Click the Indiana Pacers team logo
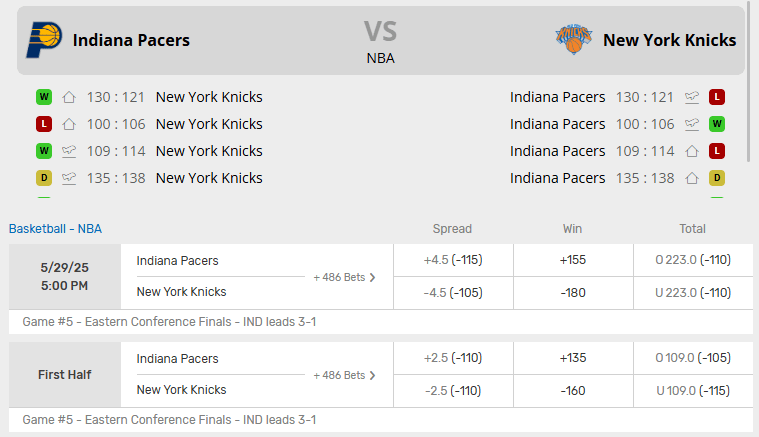This screenshot has width=759, height=437. pos(44,40)
